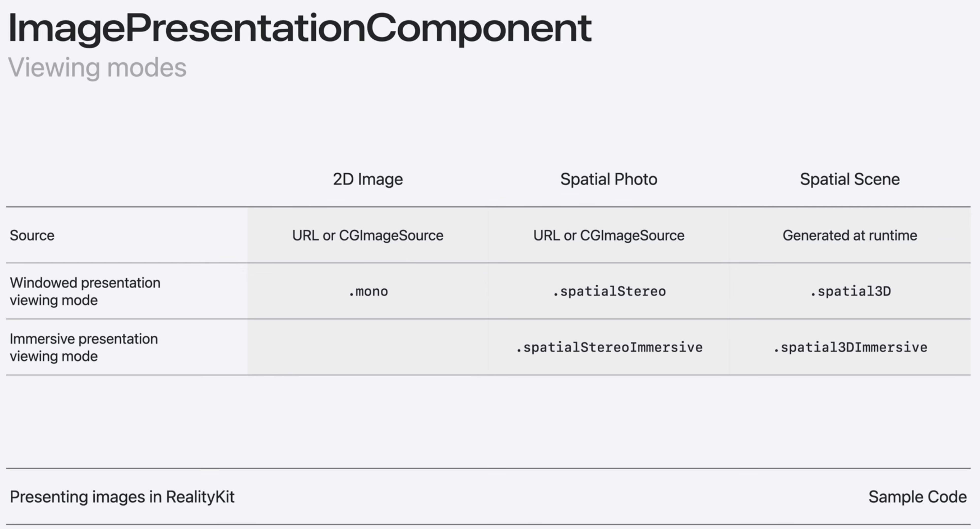
Task: Open Presenting images in RealityKit
Action: (x=122, y=497)
